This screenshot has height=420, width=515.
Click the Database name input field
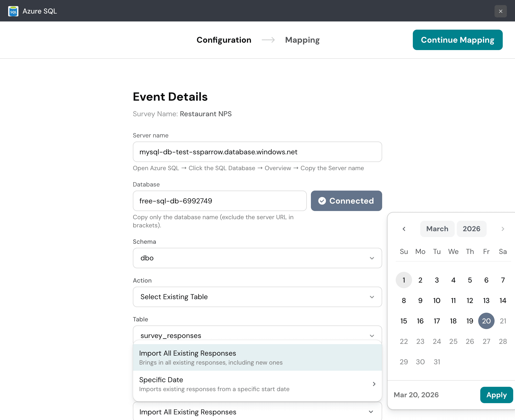click(x=219, y=201)
